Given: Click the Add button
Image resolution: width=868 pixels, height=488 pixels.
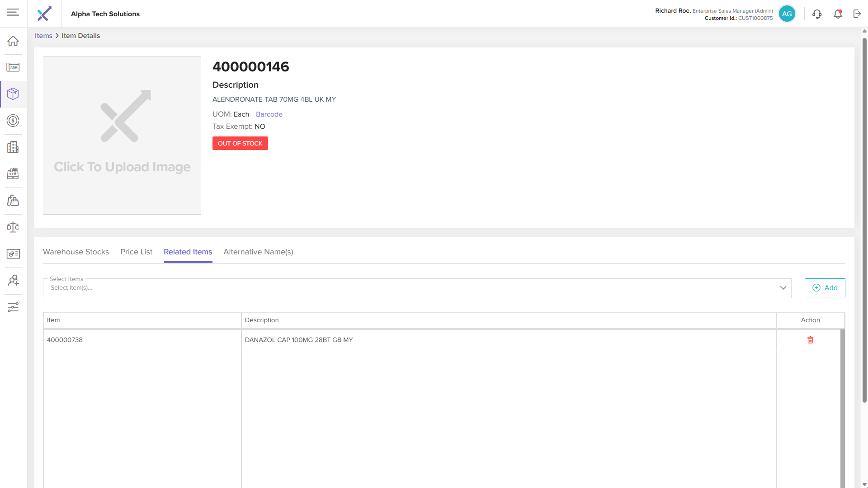Looking at the screenshot, I should pos(825,288).
